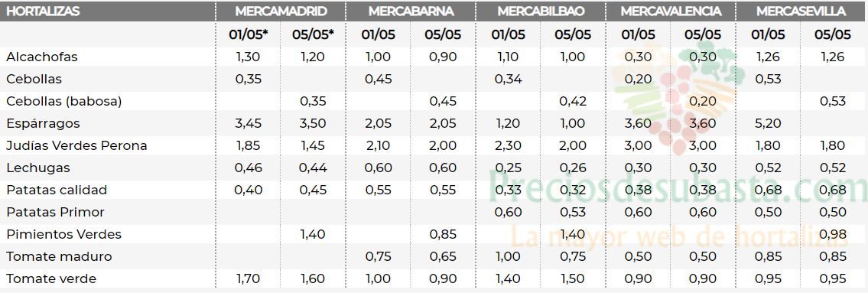Click Mercamadrid Espárragos price 3,45
The image size is (868, 293).
pos(248,123)
